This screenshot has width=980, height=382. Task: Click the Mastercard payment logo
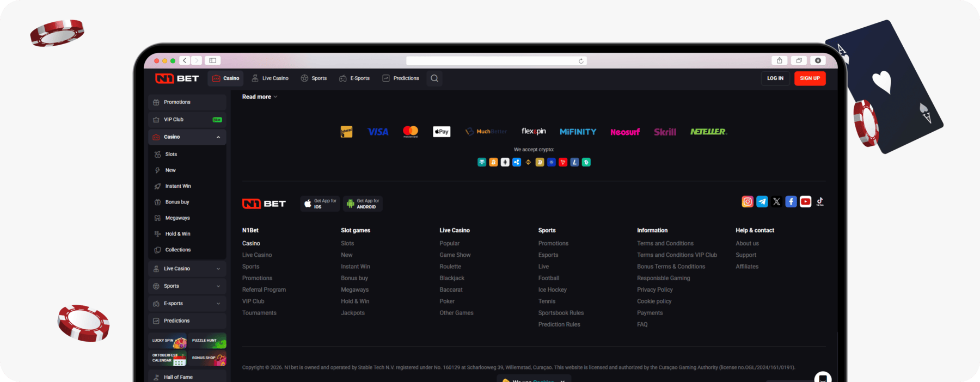(411, 132)
